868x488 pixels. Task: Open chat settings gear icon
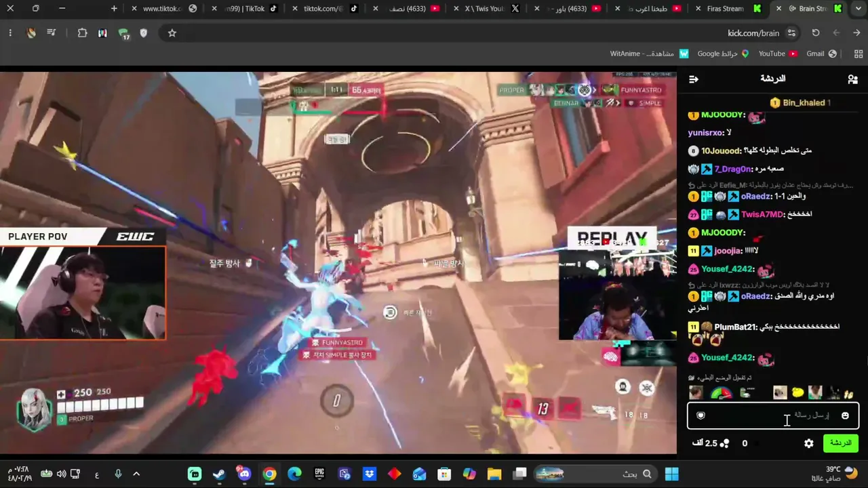click(x=808, y=443)
